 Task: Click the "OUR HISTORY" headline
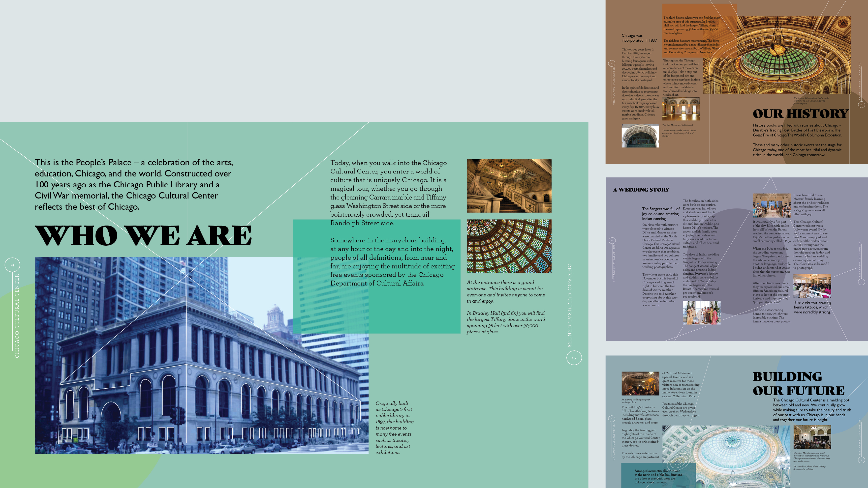(800, 114)
